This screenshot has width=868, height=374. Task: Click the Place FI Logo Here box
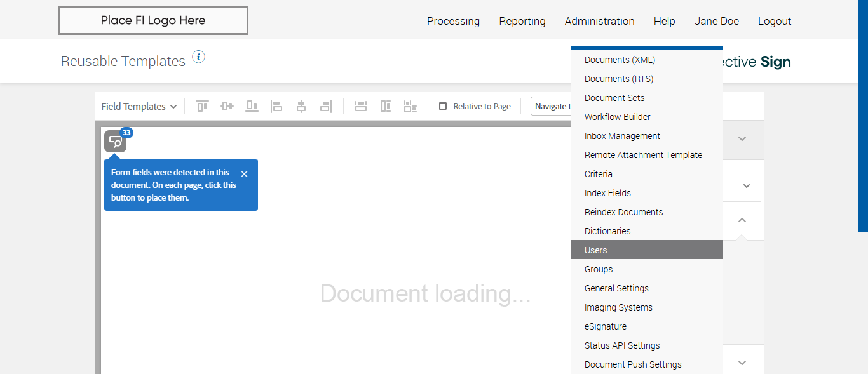[153, 20]
